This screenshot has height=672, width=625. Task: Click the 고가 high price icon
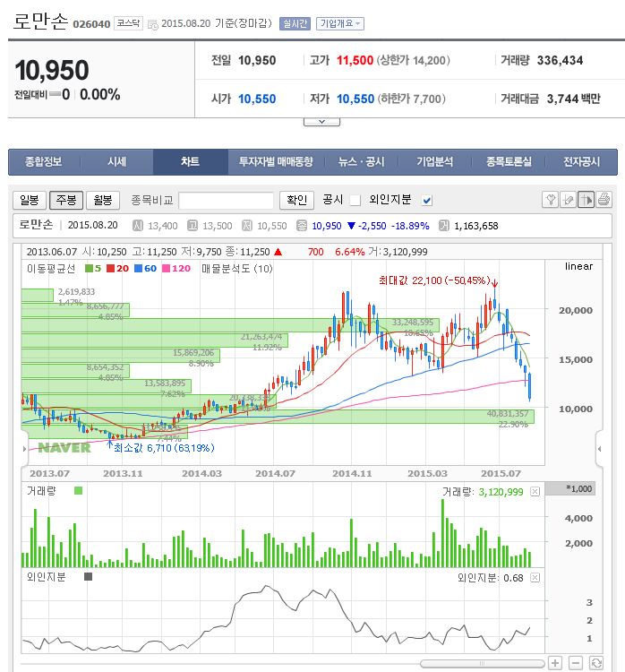[x=193, y=226]
